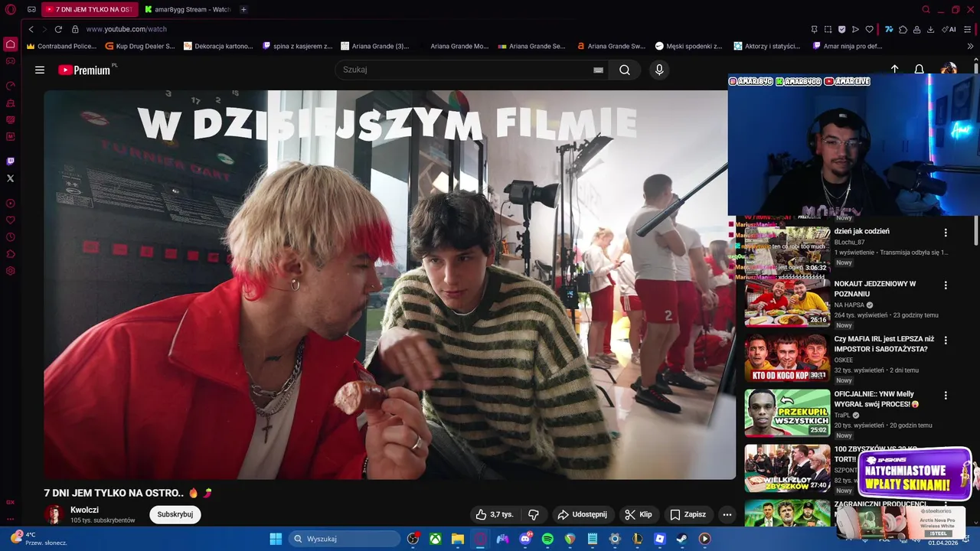The width and height of the screenshot is (980, 551).
Task: Open the Opera main menu logo
Action: pyautogui.click(x=10, y=9)
